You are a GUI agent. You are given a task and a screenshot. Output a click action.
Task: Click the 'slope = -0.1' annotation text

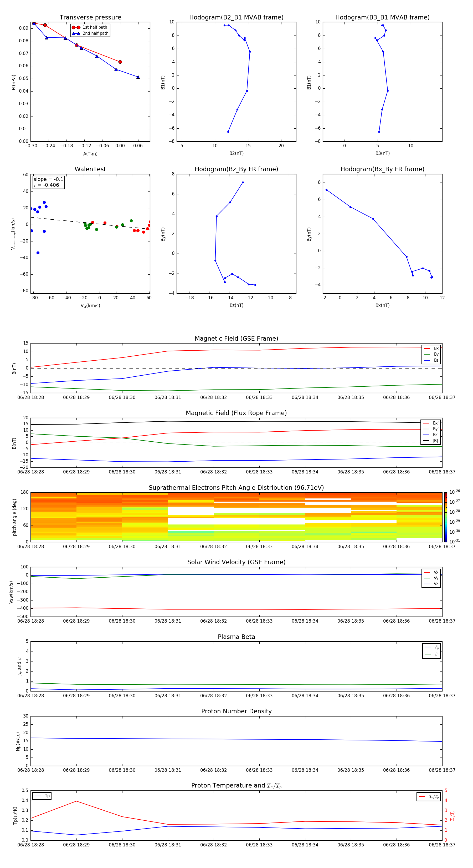[x=48, y=179]
